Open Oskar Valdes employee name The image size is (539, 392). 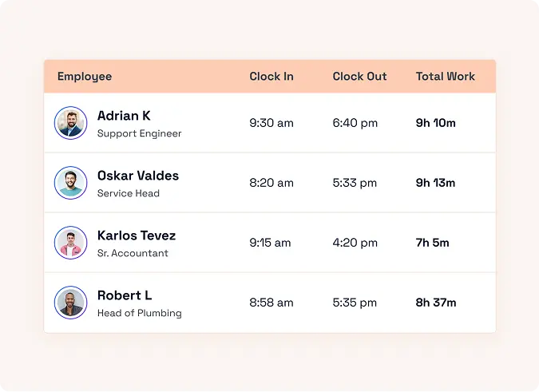click(x=138, y=176)
